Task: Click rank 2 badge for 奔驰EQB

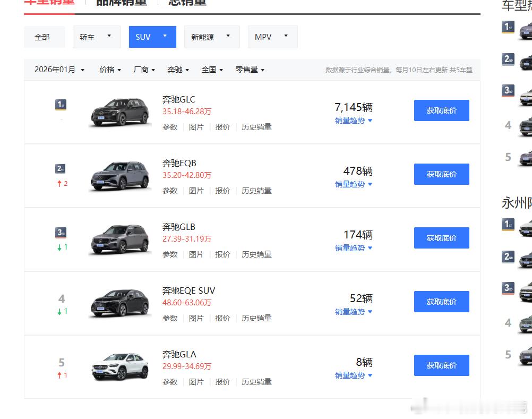Action: tap(61, 169)
